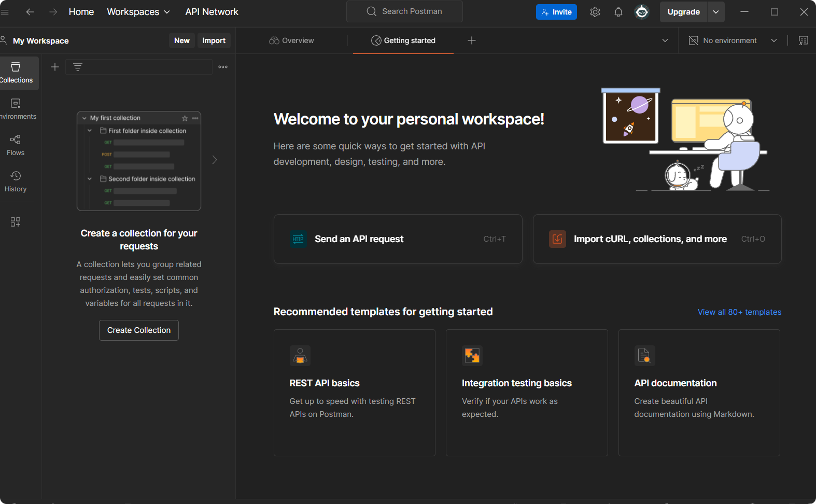Expand the tabs list chevron
This screenshot has width=816, height=504.
[x=665, y=40]
